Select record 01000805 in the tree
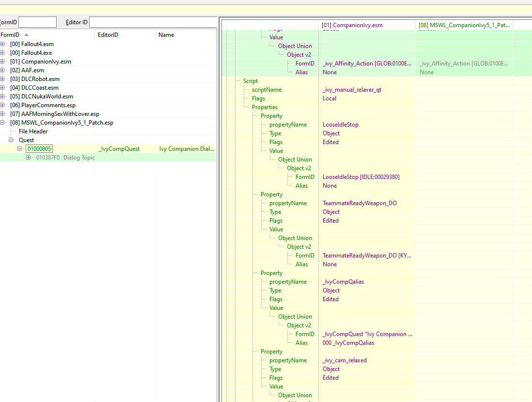 pos(39,149)
